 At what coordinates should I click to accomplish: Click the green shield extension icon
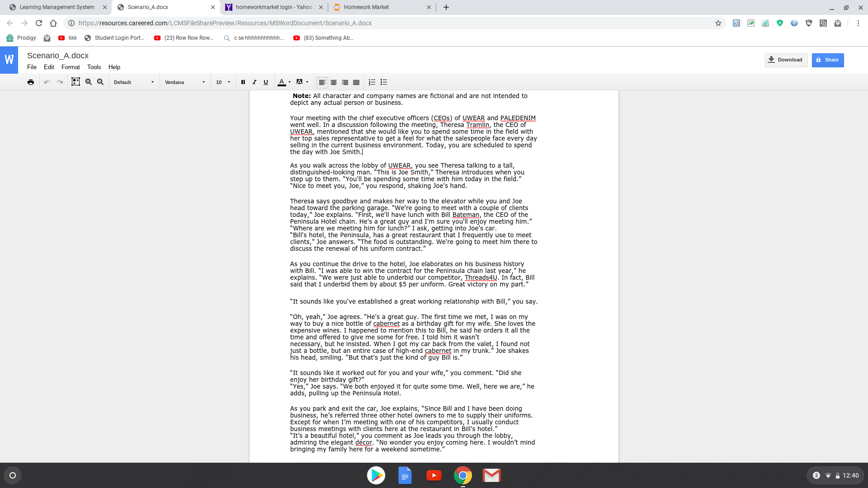coord(780,23)
